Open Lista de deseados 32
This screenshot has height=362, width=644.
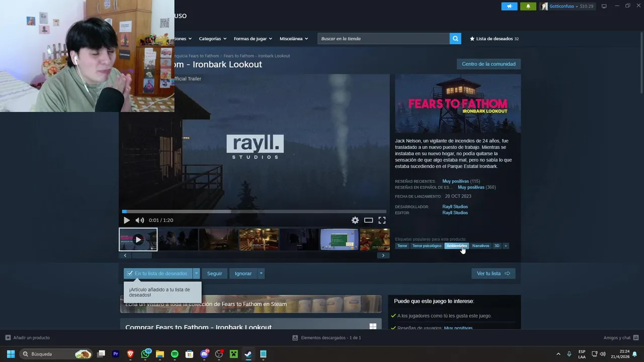494,39
